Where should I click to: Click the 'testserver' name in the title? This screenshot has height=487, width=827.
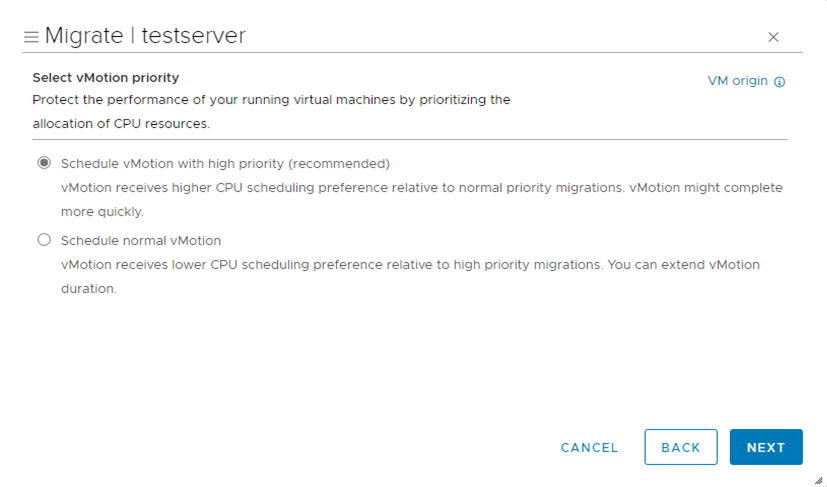(x=193, y=36)
